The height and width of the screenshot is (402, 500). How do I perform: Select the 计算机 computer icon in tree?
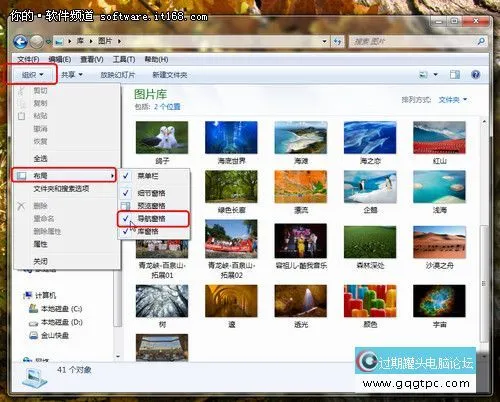(x=28, y=295)
